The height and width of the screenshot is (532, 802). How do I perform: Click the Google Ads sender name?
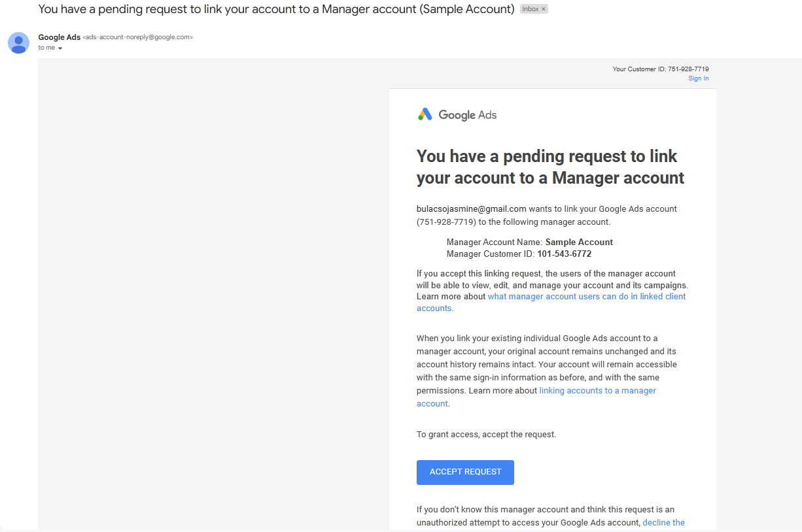pyautogui.click(x=60, y=37)
